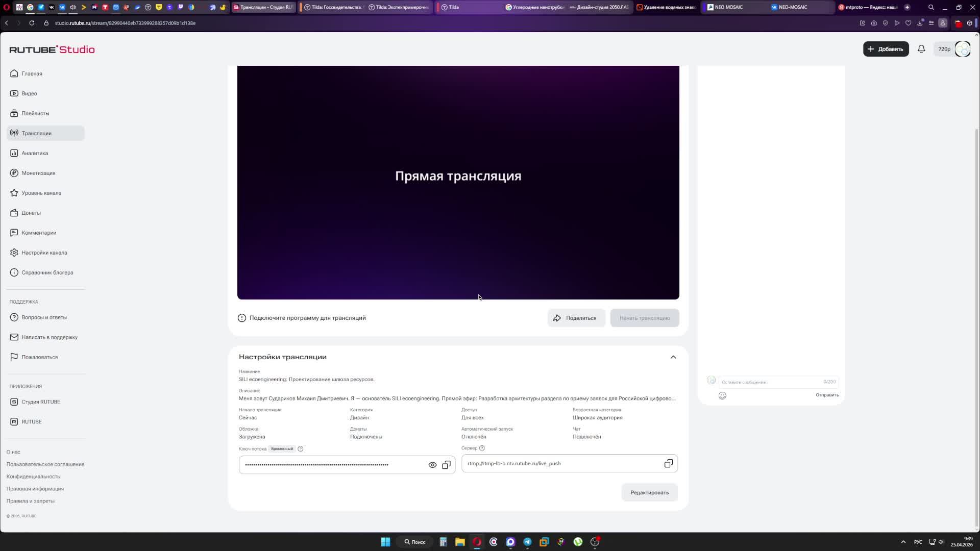980x551 pixels.
Task: Open the Комментарии section
Action: 38,232
